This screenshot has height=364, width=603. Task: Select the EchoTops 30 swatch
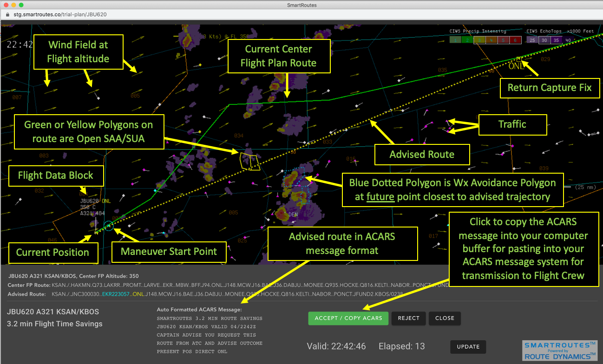click(544, 40)
